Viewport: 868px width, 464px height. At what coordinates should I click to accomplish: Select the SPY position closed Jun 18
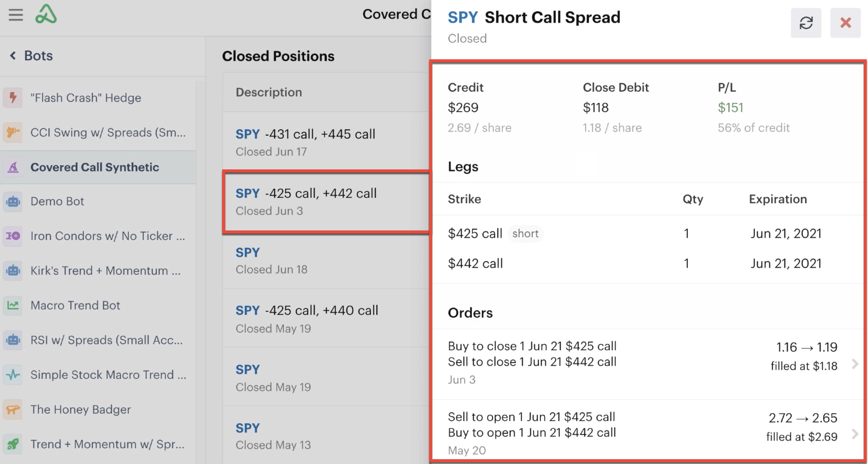tap(325, 260)
